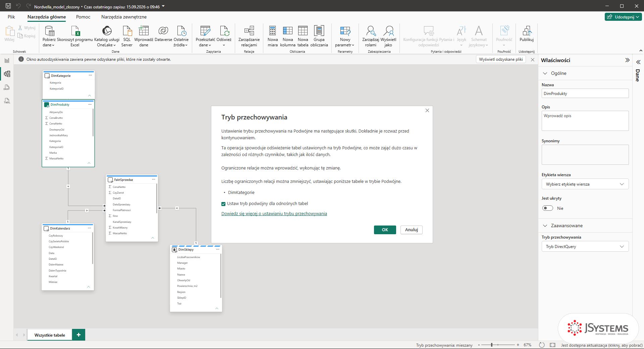Open Narzędzia zewnętrzne tab

124,17
